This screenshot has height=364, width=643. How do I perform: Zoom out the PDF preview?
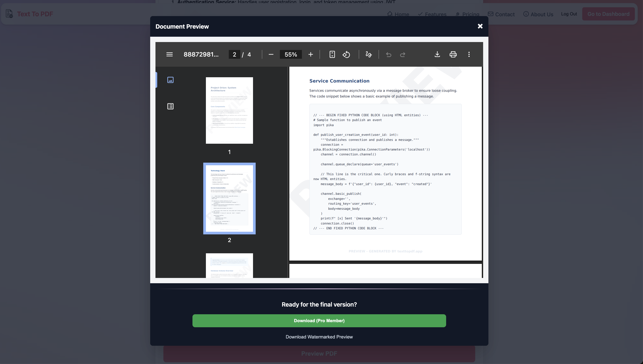271,55
